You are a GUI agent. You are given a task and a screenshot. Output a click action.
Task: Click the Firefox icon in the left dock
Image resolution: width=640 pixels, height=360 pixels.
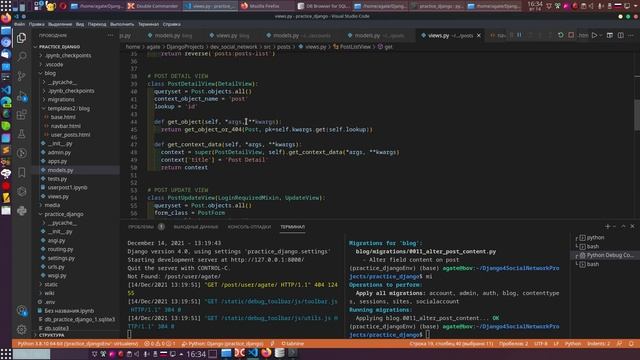point(6,18)
